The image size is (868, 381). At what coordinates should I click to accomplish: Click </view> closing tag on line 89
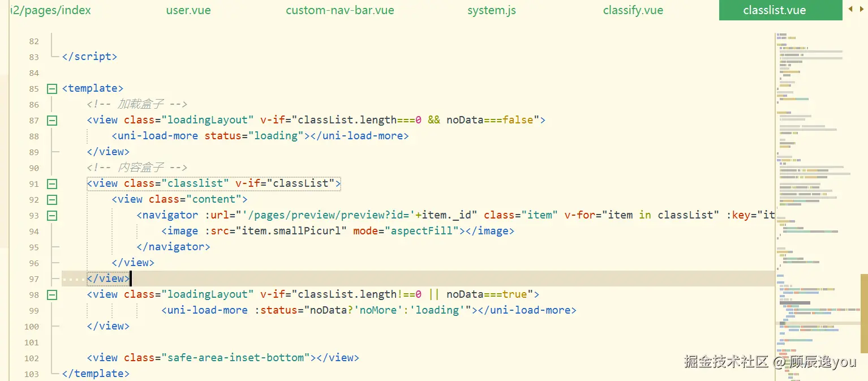coord(108,152)
